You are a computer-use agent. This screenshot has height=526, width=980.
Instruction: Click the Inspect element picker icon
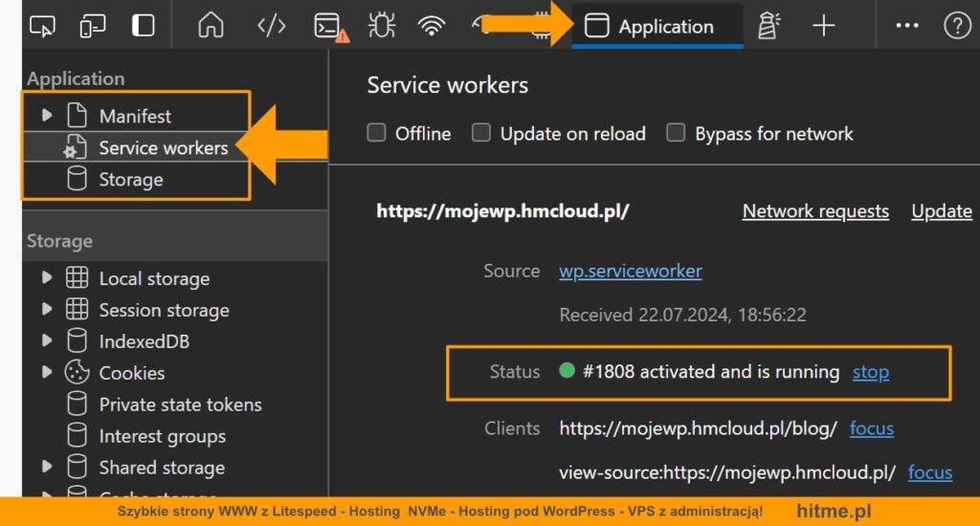pos(42,27)
